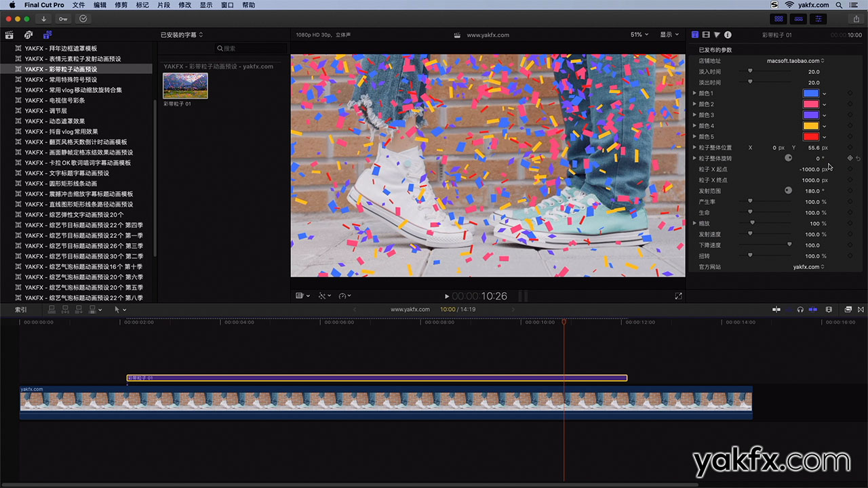Open the Keyword Editor key button
The width and height of the screenshot is (868, 488).
pos(63,19)
